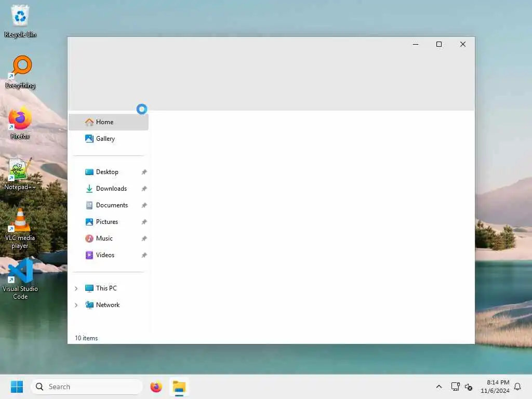Open Home in the File Explorer sidebar
Viewport: 532px width, 399px height.
(108, 122)
